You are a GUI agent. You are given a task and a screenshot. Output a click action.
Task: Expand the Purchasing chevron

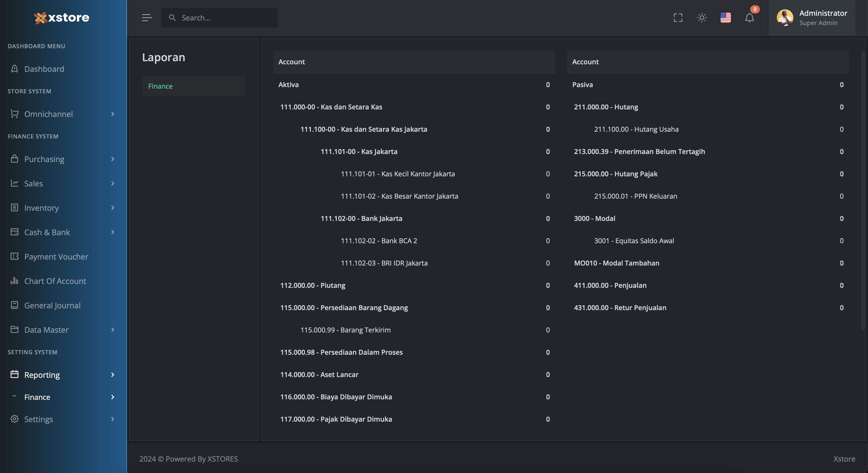(112, 159)
